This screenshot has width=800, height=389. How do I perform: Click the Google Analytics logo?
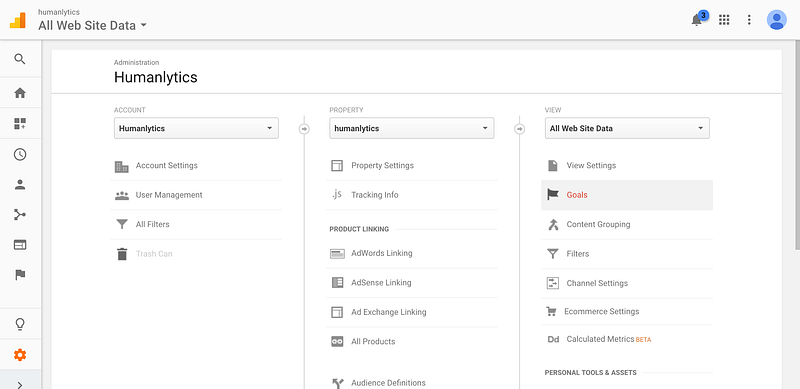pyautogui.click(x=17, y=20)
